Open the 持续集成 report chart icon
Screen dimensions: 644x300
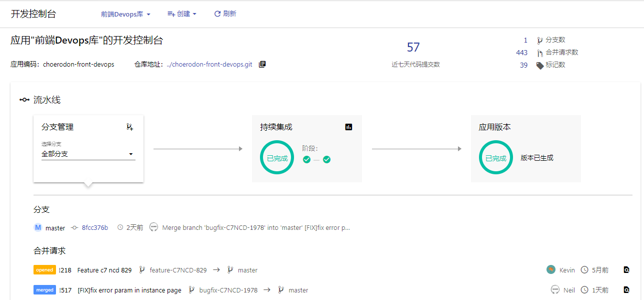(349, 127)
